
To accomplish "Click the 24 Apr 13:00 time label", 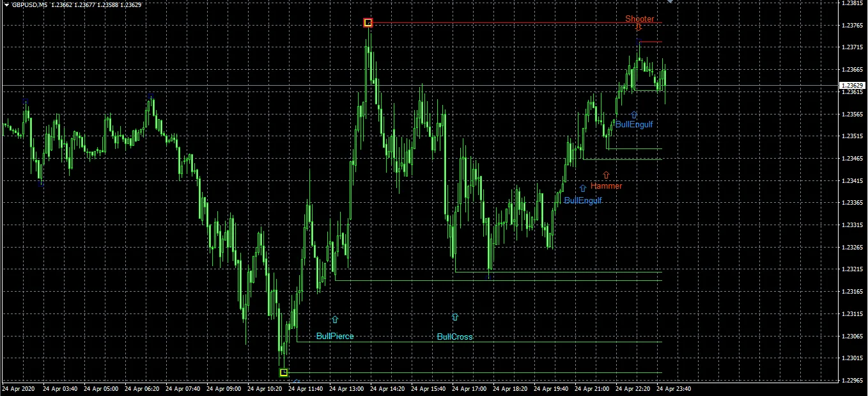I will (345, 388).
